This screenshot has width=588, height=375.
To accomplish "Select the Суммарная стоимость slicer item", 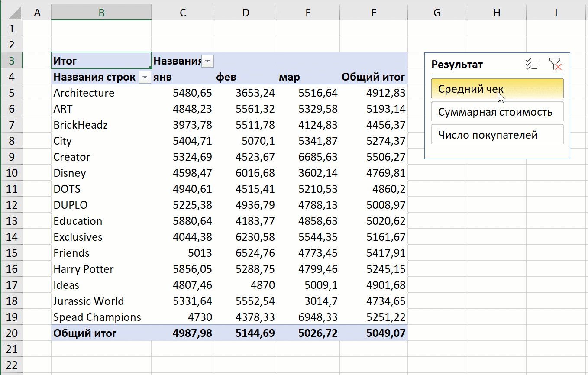I will click(x=498, y=112).
